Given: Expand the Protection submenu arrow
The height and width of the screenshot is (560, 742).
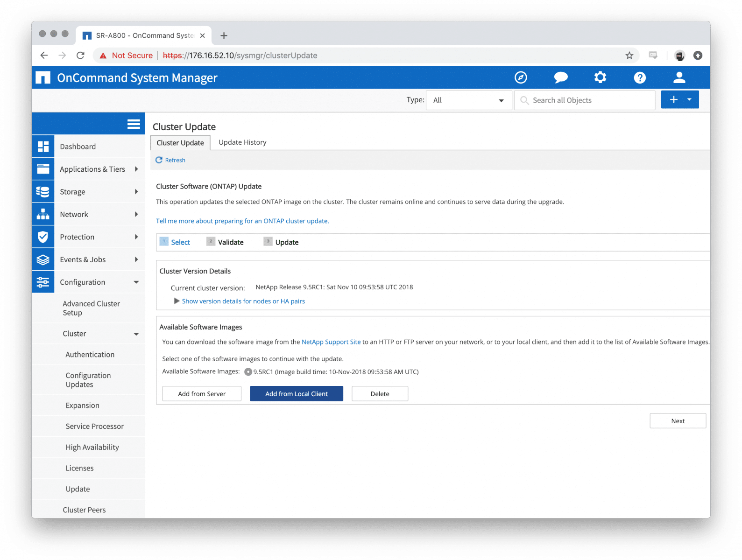Looking at the screenshot, I should coord(136,237).
